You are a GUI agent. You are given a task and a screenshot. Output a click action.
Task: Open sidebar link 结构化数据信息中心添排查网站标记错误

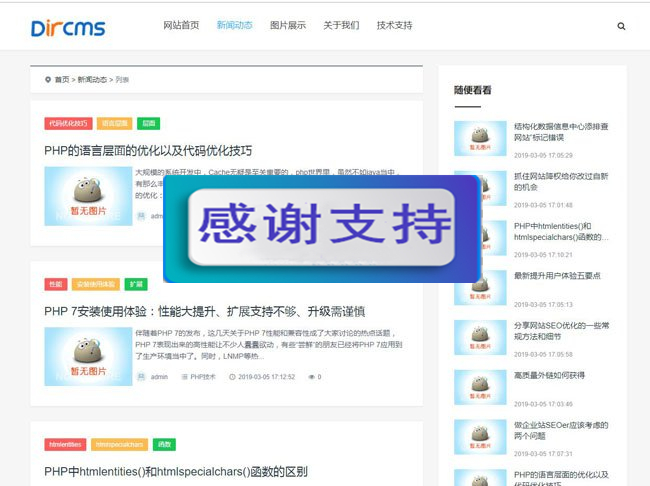pos(561,132)
